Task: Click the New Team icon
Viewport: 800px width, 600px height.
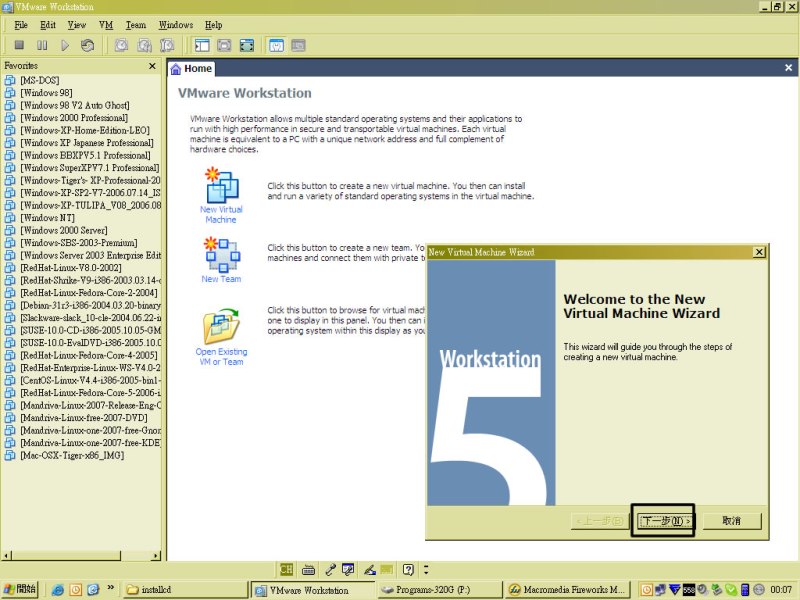Action: pos(221,255)
